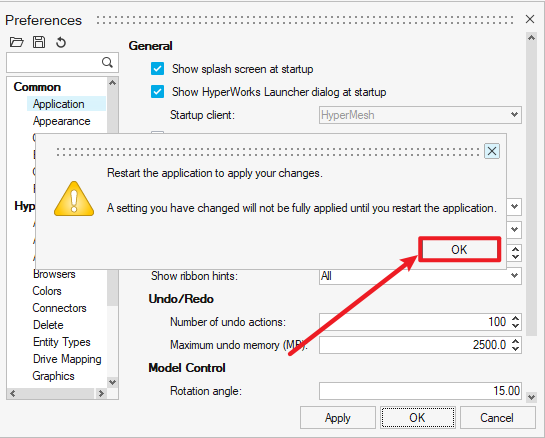The image size is (545, 438).
Task: Increase number of undo actions stepper
Action: [x=515, y=318]
